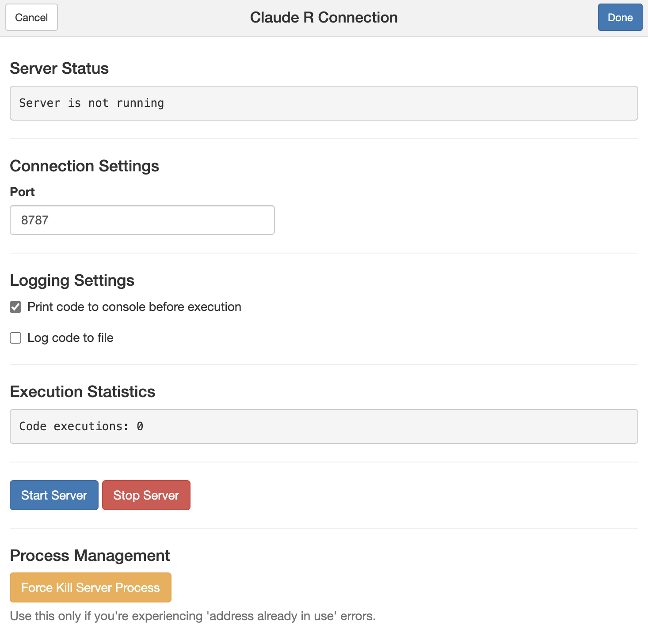The image size is (648, 644).
Task: Start the server
Action: pyautogui.click(x=54, y=495)
